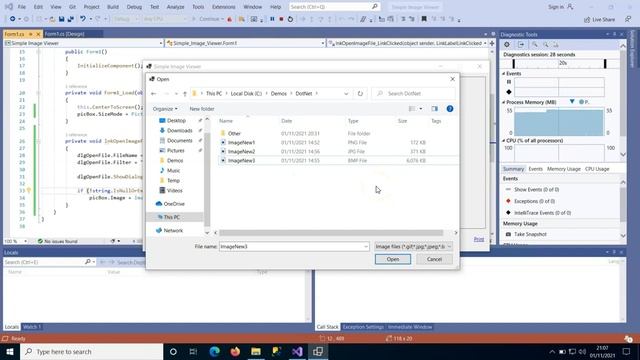Click the help icon in Open dialog

(x=450, y=109)
